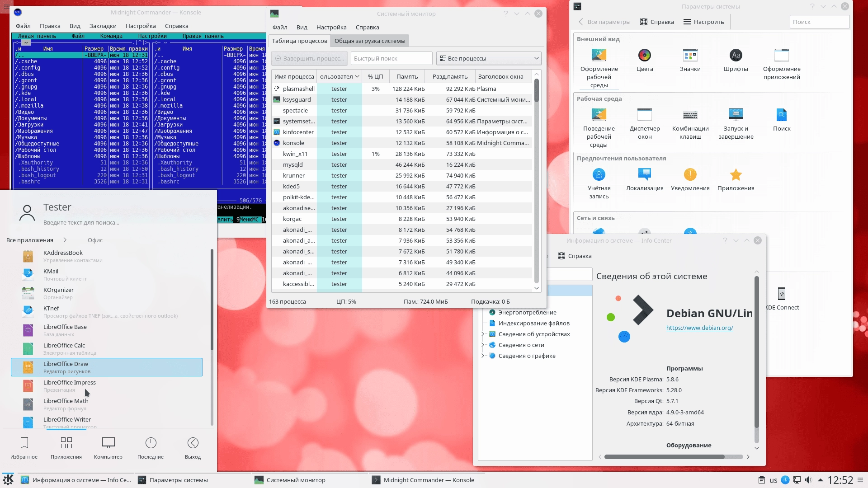This screenshot has width=868, height=488.
Task: Expand Сведения об устройствах tree node
Action: point(483,334)
